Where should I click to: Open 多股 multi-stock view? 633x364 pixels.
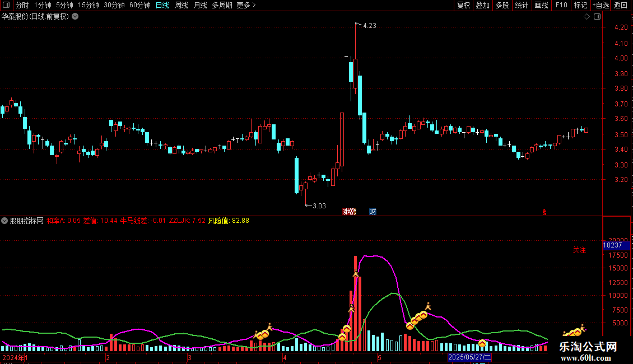[502, 5]
